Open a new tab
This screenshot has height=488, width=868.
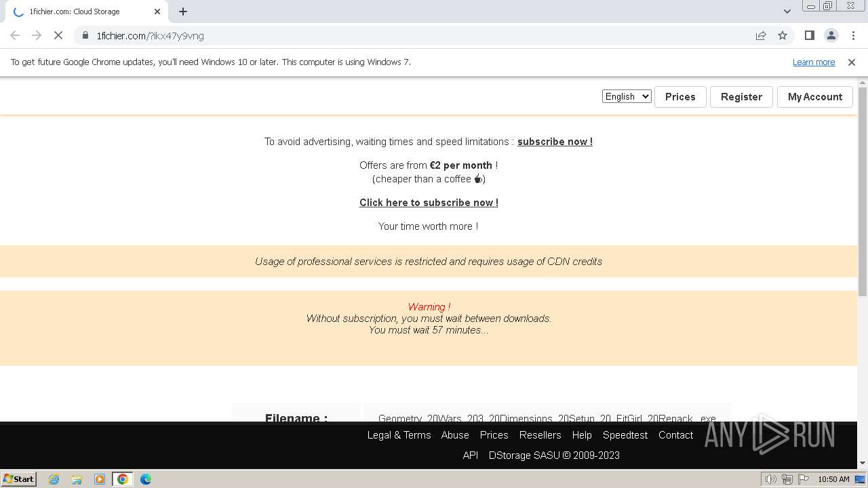coord(183,12)
